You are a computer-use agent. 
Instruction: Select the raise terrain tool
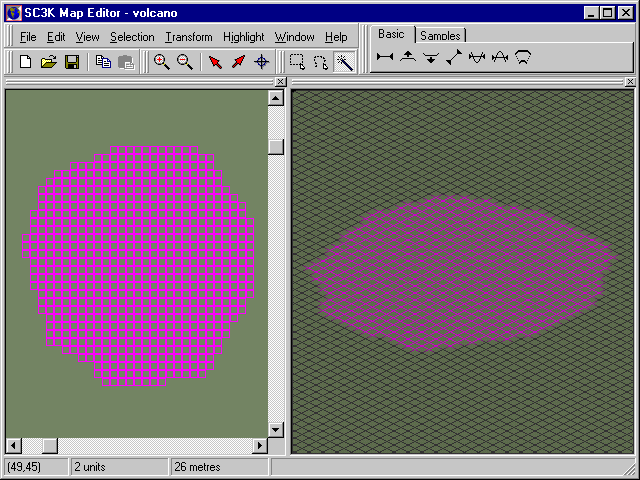pos(408,58)
